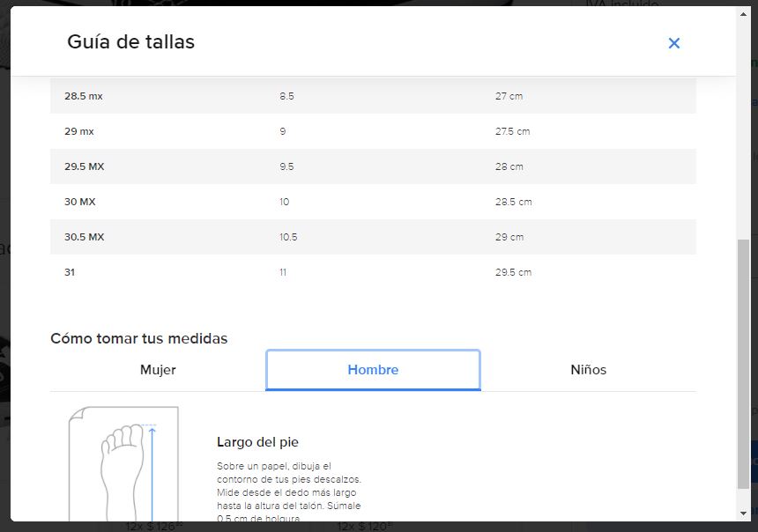Screen dimensions: 758x532
Task: Click the 27 cm length value
Action: point(509,96)
